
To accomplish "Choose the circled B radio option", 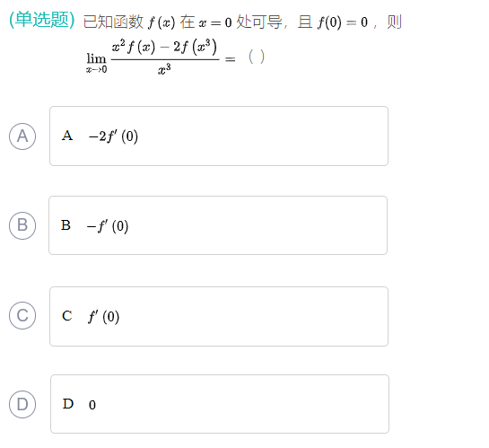I will [22, 225].
